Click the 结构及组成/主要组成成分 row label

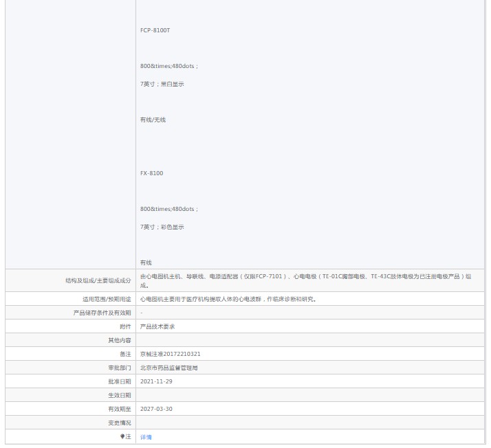pyautogui.click(x=98, y=280)
